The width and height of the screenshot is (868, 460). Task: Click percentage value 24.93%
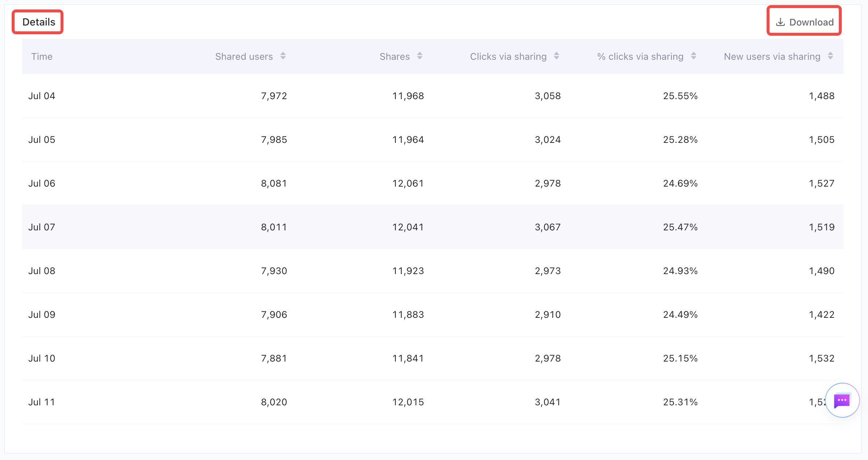point(681,271)
